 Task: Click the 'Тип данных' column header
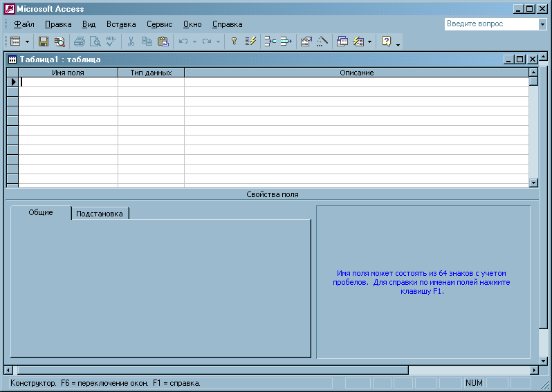click(151, 73)
